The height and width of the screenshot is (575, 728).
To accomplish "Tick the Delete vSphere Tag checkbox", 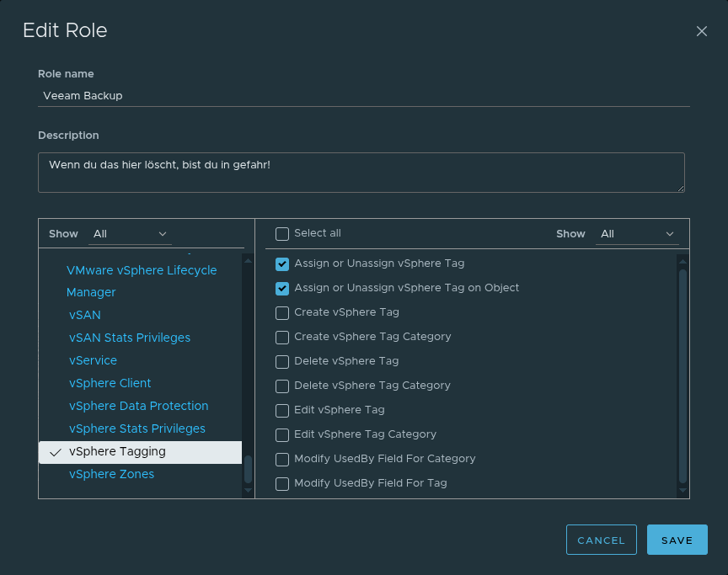I will pyautogui.click(x=282, y=362).
